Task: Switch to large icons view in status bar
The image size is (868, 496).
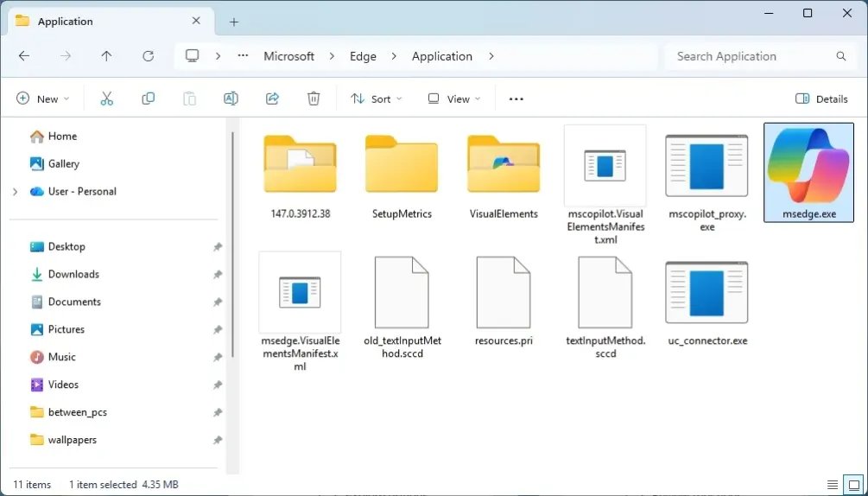Action: tap(852, 485)
